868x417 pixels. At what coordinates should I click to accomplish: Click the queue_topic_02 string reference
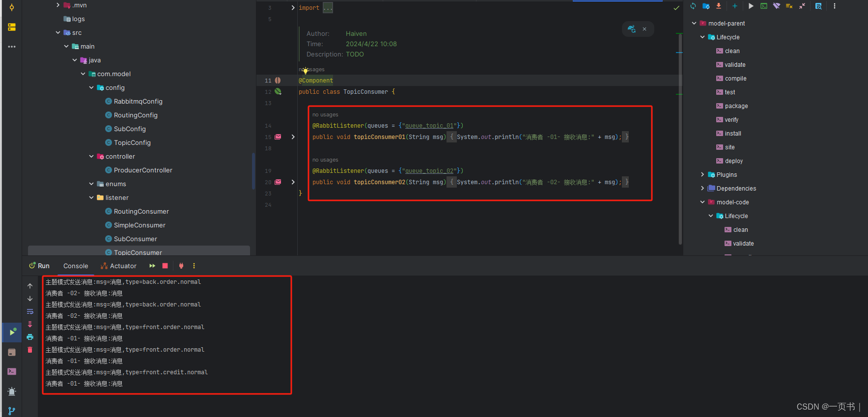click(x=429, y=171)
